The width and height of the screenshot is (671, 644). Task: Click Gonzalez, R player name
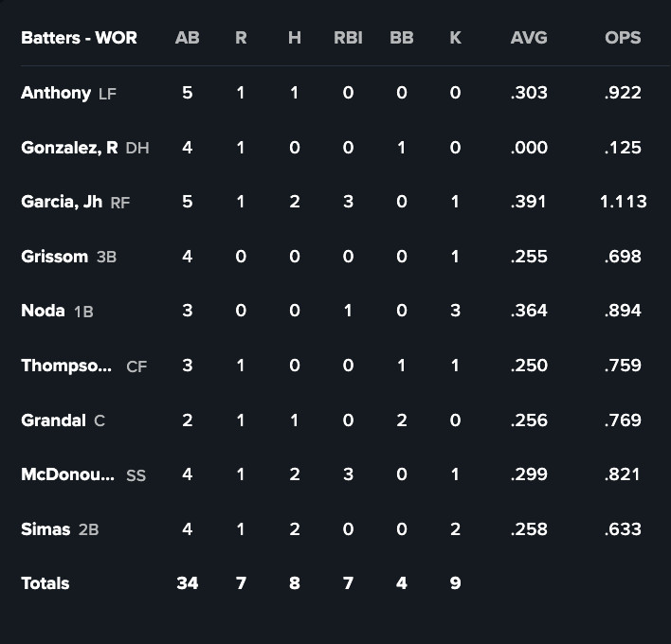pos(69,148)
